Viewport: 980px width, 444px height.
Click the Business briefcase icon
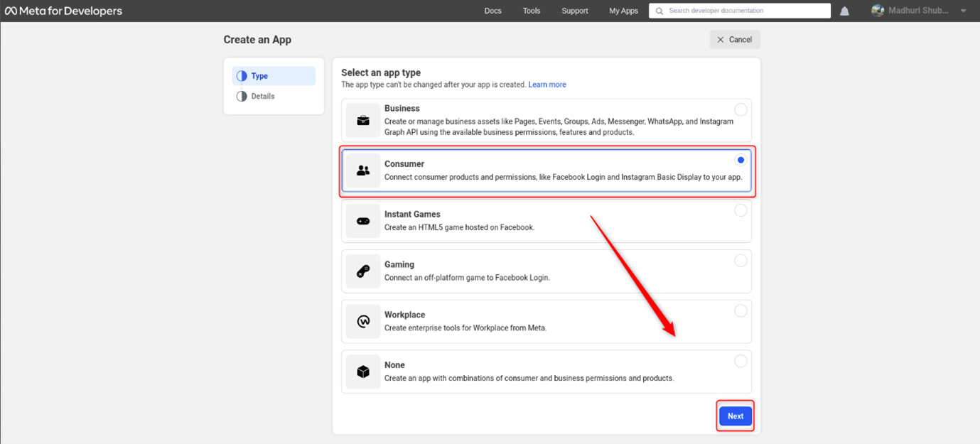pyautogui.click(x=363, y=121)
